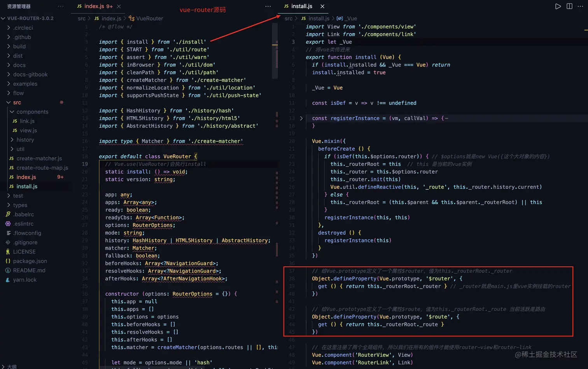588x369 pixels.
Task: Click the ESLint icon beside .eslintrc
Action: point(8,224)
